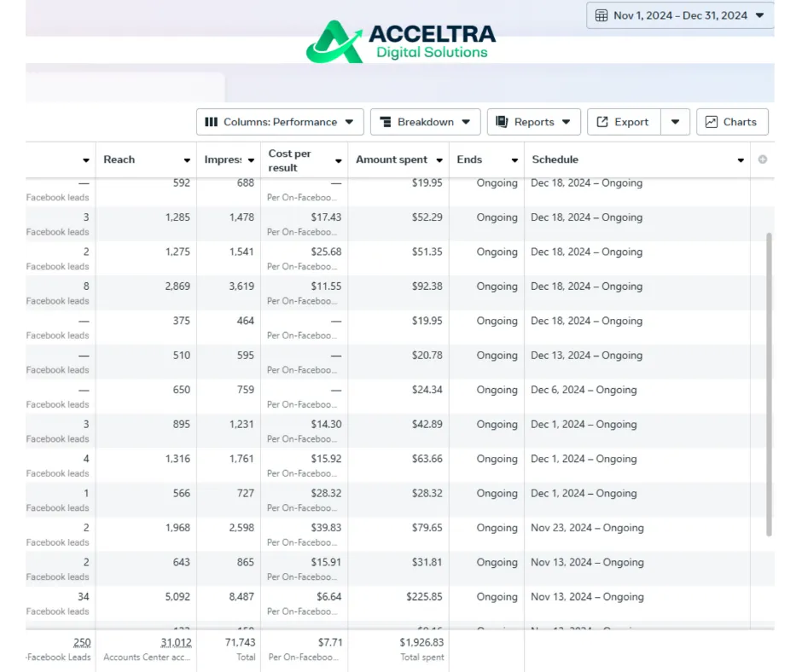The image size is (802, 672).
Task: Click the Dec 13, 2024 – Ongoing schedule
Action: point(587,356)
